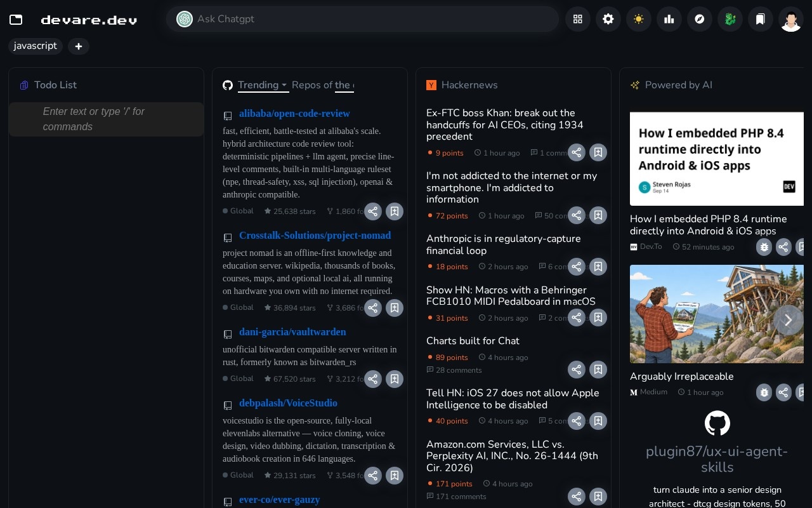812x508 pixels.
Task: Click the To-do list text input
Action: 106,119
